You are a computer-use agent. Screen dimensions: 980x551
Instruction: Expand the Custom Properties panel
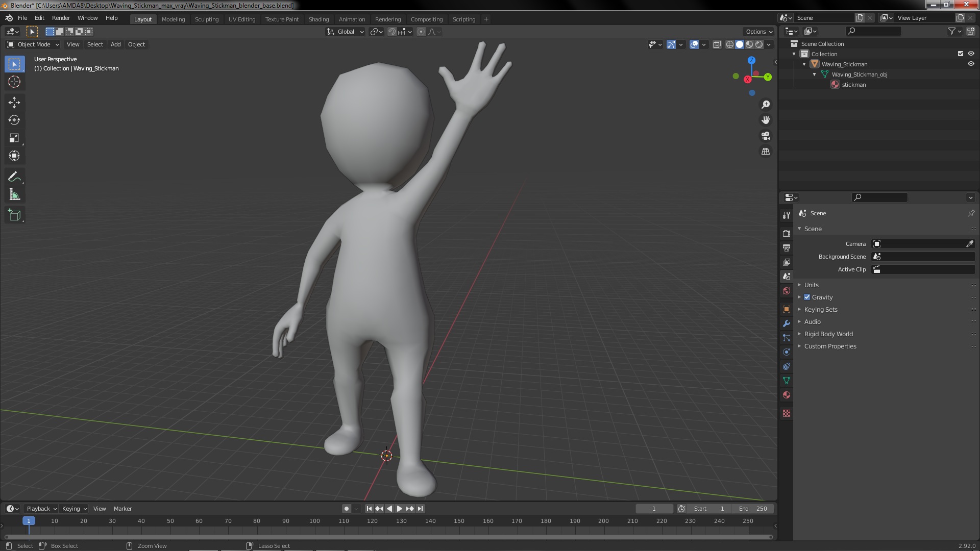(x=830, y=346)
